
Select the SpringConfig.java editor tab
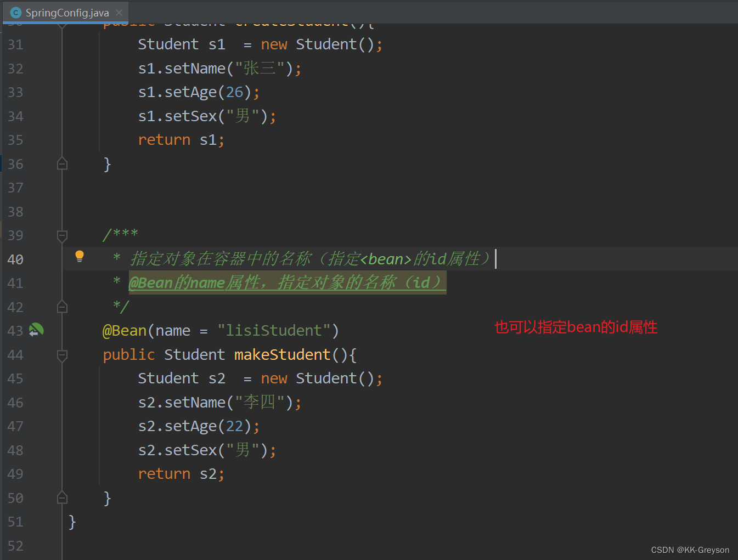click(x=66, y=12)
